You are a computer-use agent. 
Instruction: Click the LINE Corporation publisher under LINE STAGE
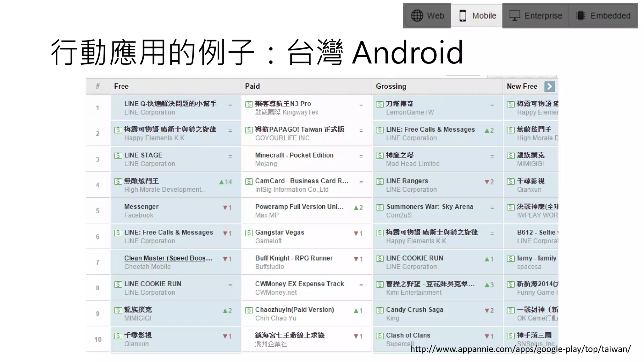[x=149, y=164]
